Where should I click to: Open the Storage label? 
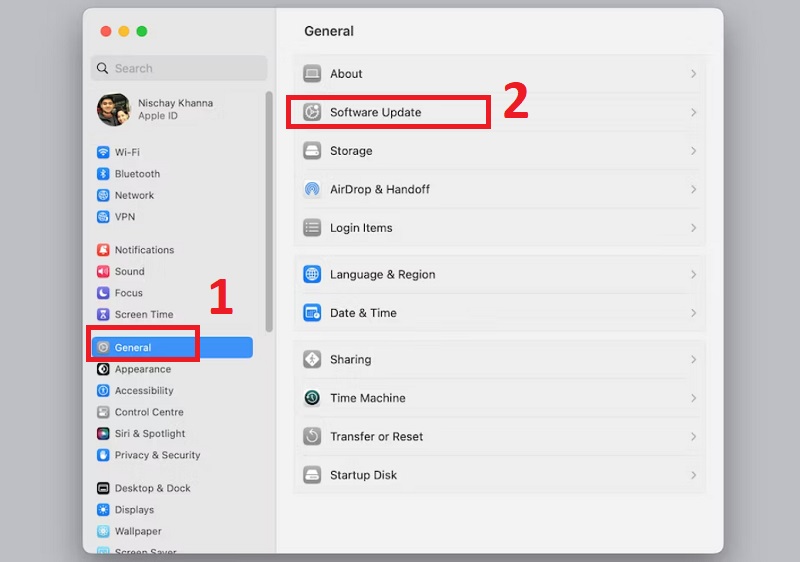click(351, 151)
